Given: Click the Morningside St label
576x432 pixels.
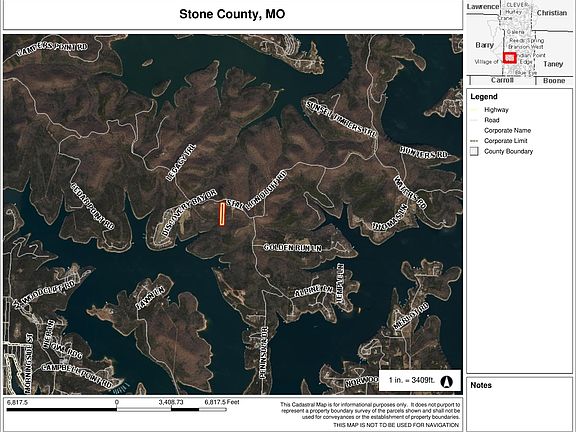Looking at the screenshot, I should tap(29, 364).
